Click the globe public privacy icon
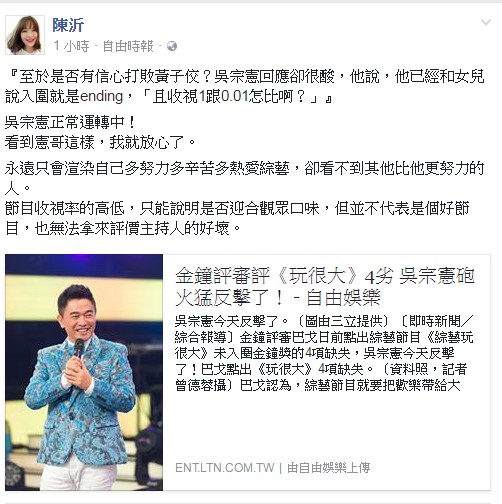 coord(172,46)
